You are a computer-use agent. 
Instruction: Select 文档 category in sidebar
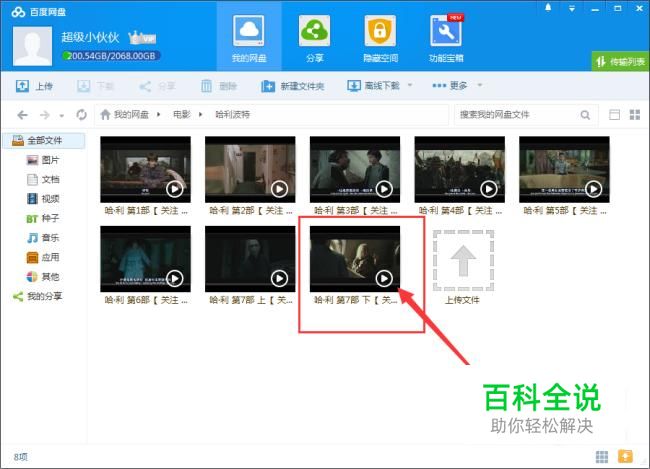click(x=43, y=180)
